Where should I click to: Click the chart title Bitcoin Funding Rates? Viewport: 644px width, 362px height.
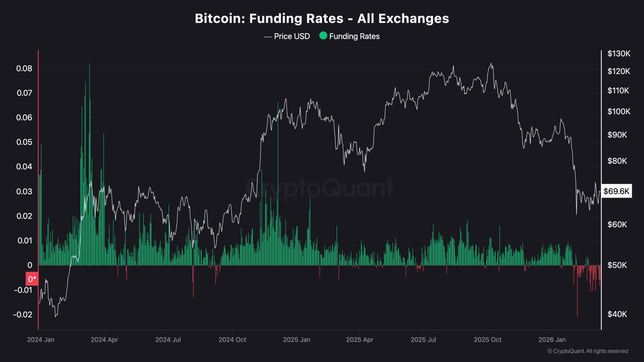322,18
